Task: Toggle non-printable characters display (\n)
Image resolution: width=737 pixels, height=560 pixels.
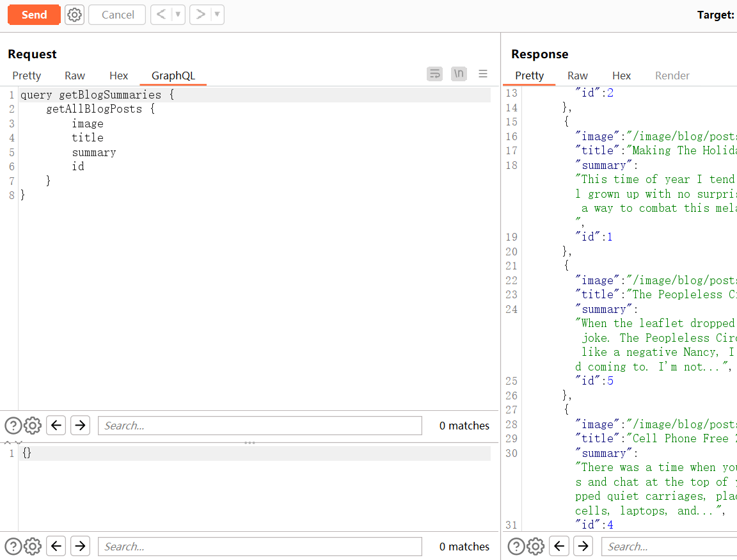Action: tap(459, 74)
